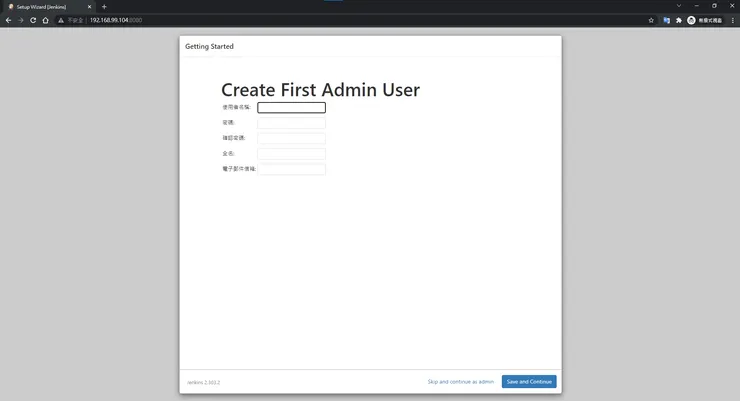Click the password input field

tap(291, 123)
